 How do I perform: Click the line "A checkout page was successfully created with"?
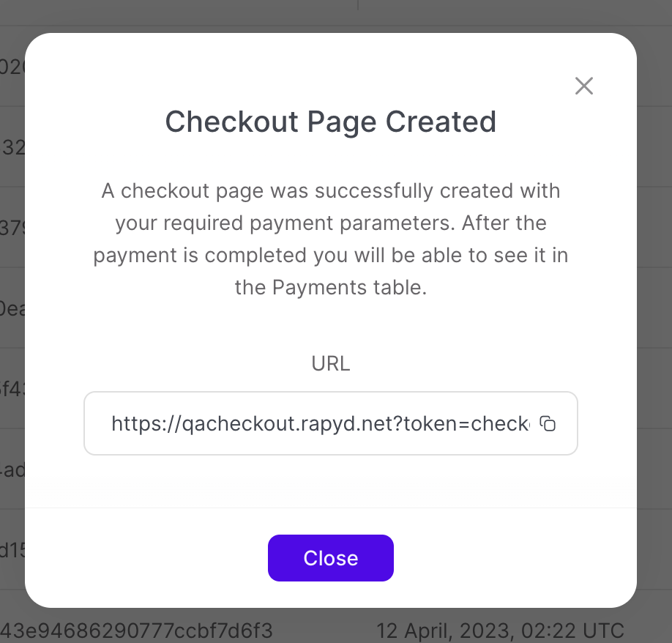pyautogui.click(x=331, y=191)
